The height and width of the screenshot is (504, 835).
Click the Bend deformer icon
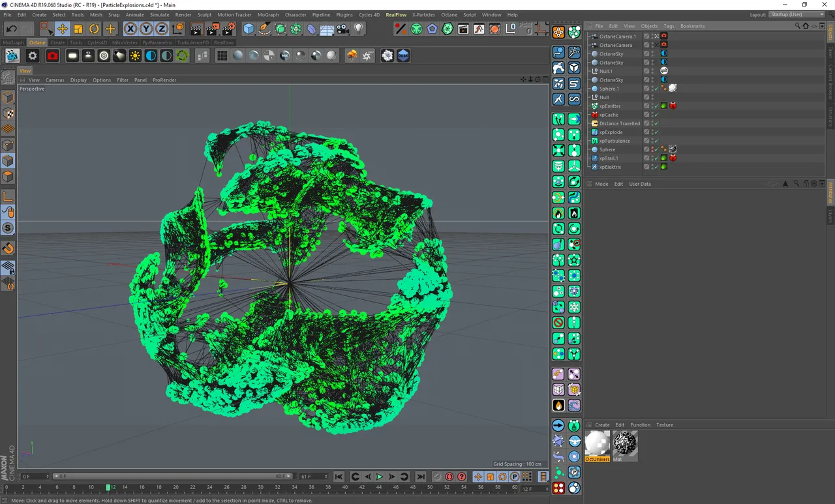pyautogui.click(x=311, y=29)
